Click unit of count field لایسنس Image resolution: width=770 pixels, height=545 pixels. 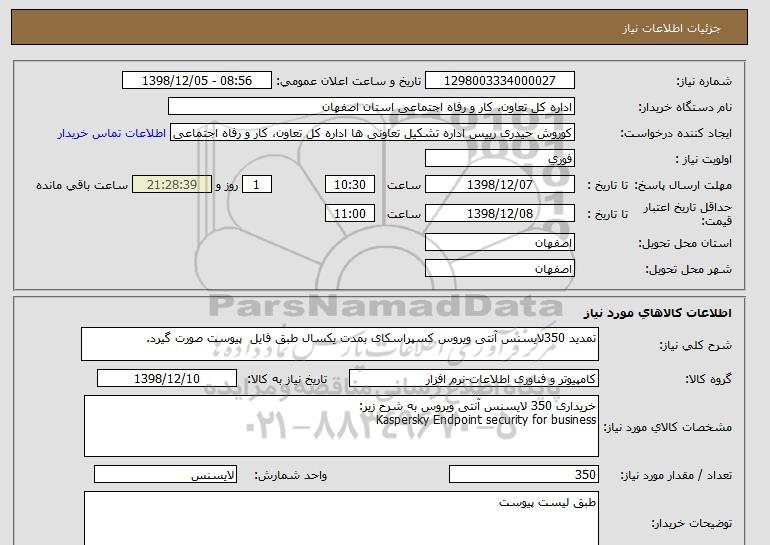click(x=165, y=475)
